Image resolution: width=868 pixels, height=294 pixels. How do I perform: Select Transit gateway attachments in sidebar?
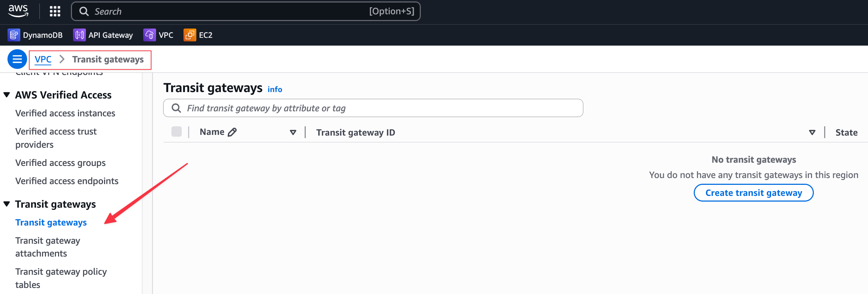click(x=47, y=247)
